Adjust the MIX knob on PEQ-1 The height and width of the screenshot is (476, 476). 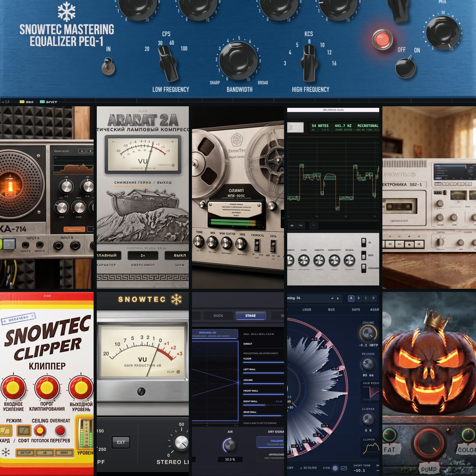442,33
